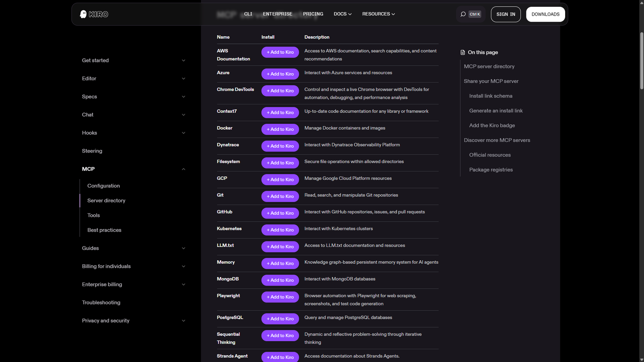Add GCP server to Kiro
This screenshot has width=644, height=362.
coord(280,180)
